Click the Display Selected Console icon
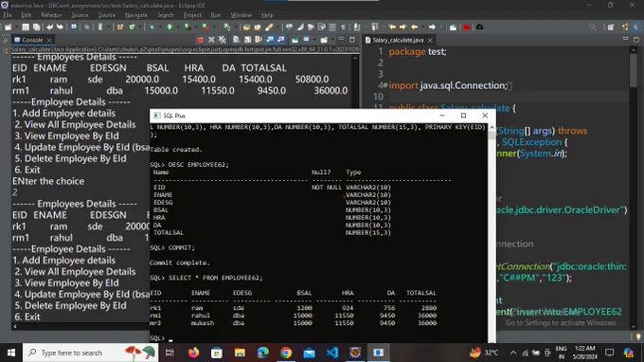644x362 pixels. (307, 40)
